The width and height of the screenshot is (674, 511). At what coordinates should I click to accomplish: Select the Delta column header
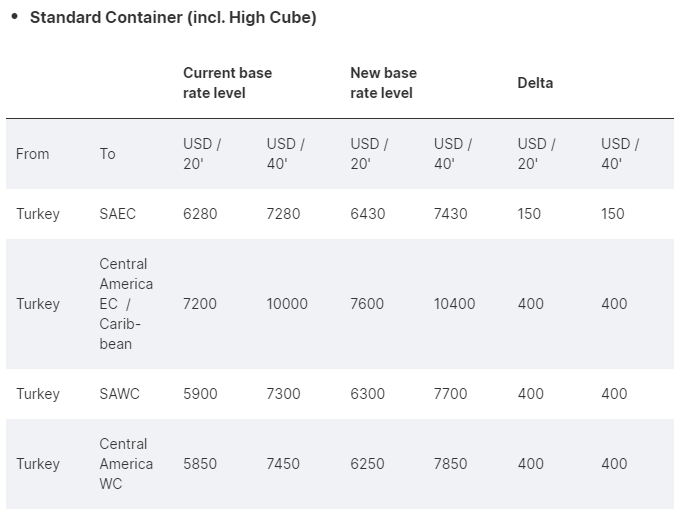click(535, 83)
